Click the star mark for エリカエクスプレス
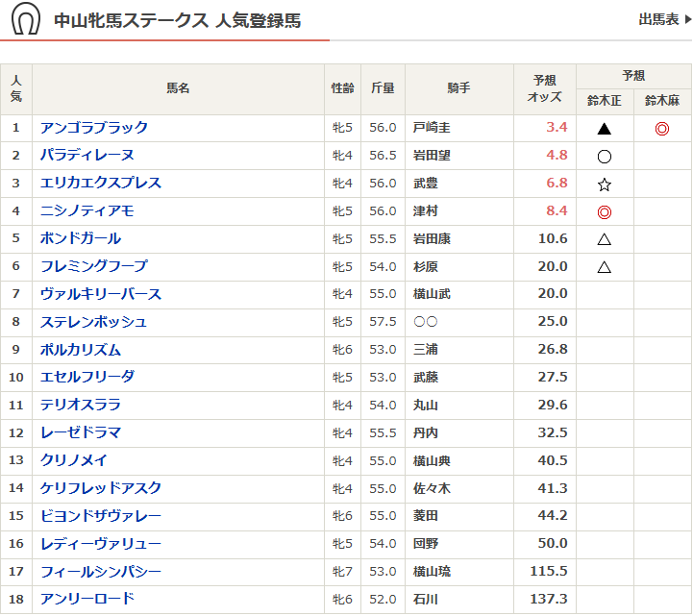 pos(605,184)
